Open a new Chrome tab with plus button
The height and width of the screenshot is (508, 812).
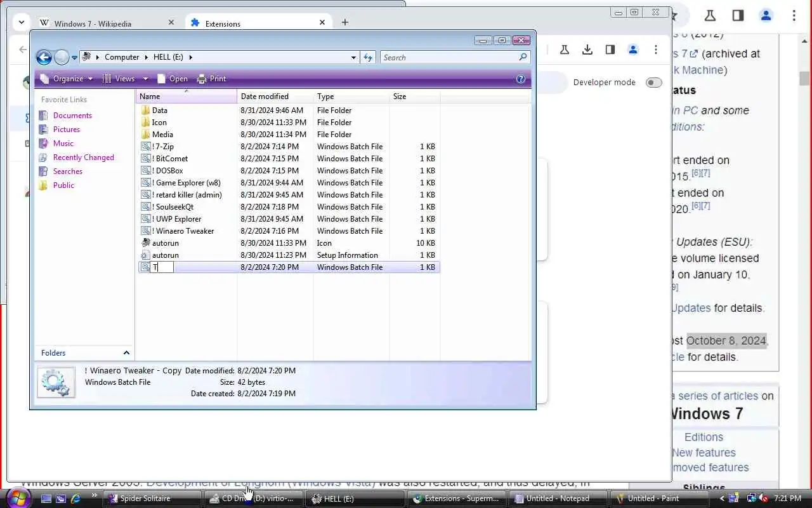(x=344, y=22)
